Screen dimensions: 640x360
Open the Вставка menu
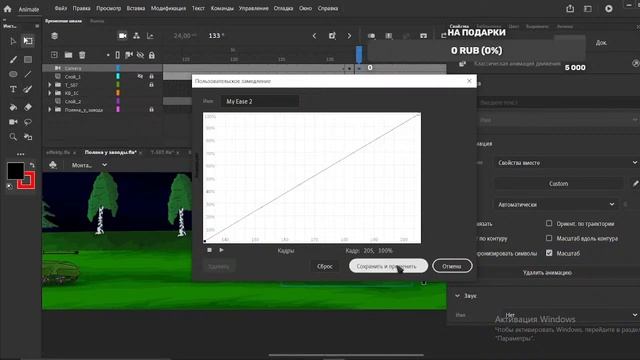pyautogui.click(x=136, y=8)
